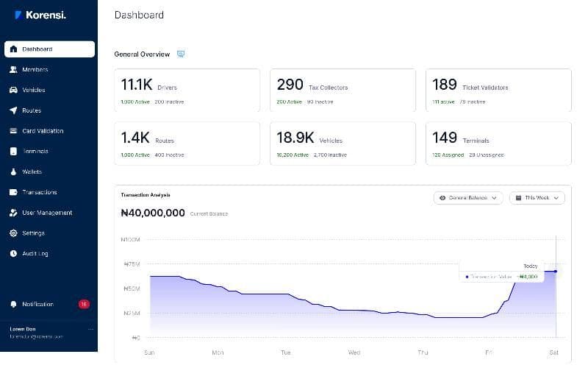588x368 pixels.
Task: Click the 290 Tax Collectors card
Action: [x=343, y=90]
